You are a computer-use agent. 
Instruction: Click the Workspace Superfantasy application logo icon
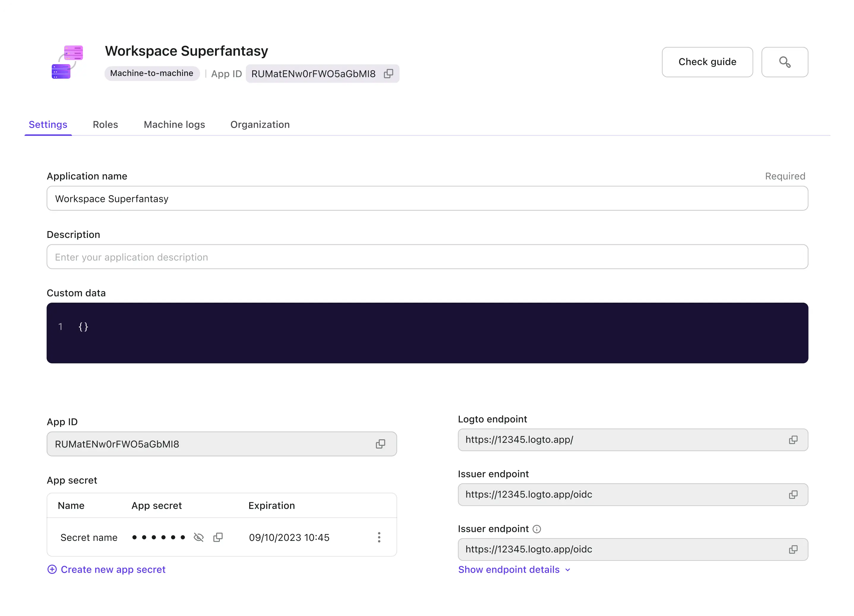point(67,62)
